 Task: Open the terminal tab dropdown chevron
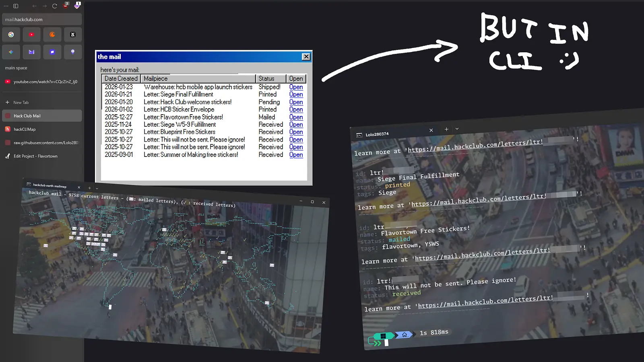(457, 129)
